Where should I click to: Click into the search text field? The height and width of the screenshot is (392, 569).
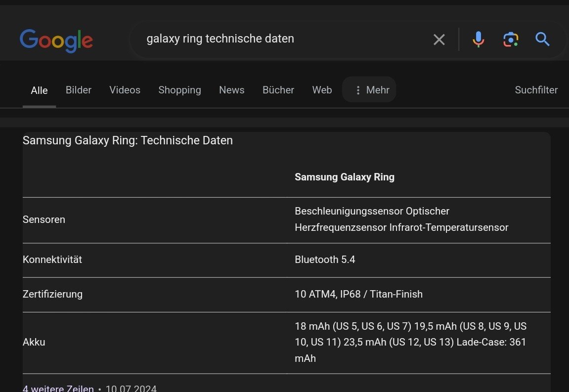pyautogui.click(x=282, y=39)
